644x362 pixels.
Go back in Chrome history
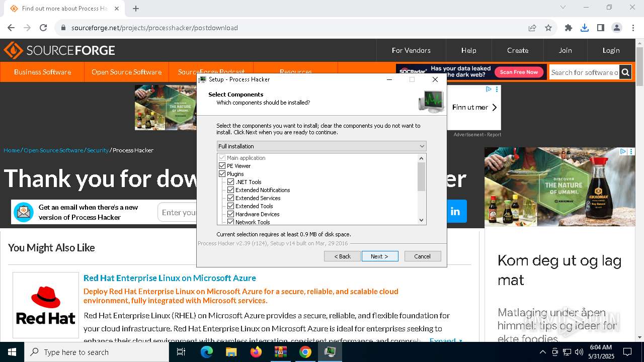click(x=11, y=28)
